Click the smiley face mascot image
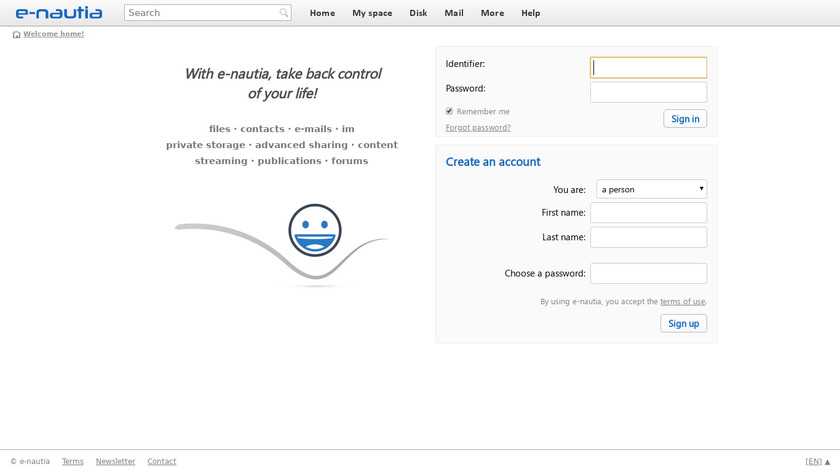 coord(315,230)
